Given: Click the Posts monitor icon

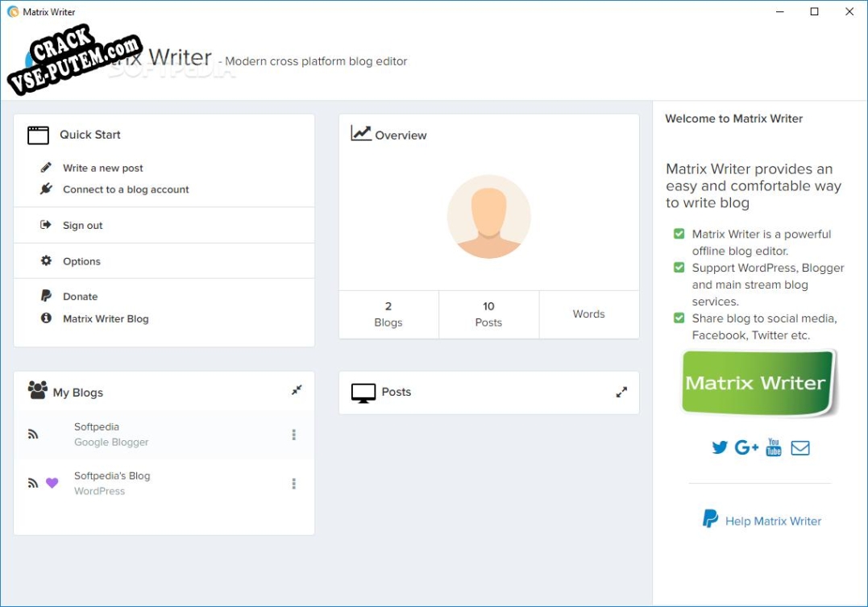Looking at the screenshot, I should 363,393.
